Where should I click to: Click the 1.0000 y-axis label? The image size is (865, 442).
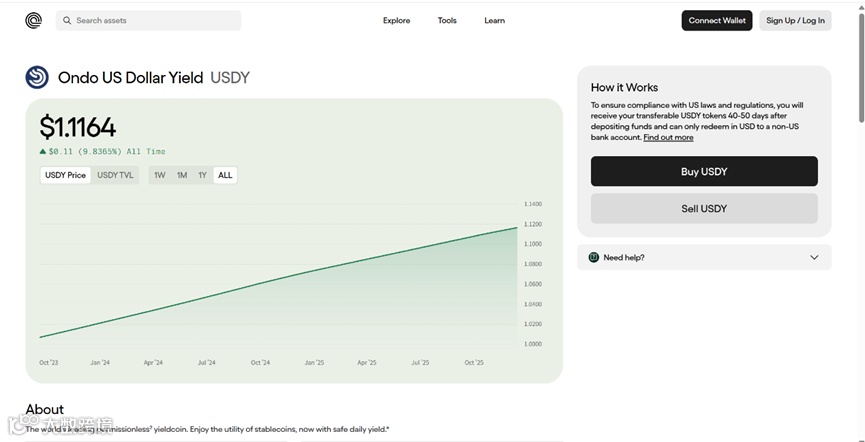[533, 344]
